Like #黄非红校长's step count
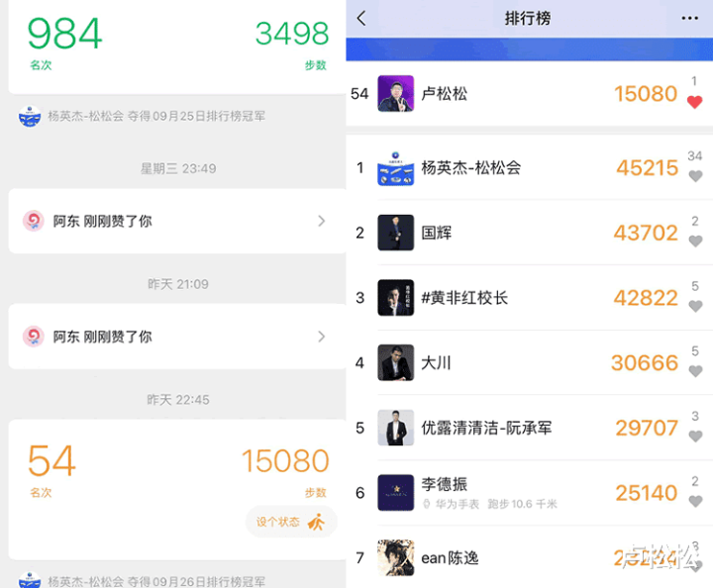The width and height of the screenshot is (713, 588). (695, 306)
